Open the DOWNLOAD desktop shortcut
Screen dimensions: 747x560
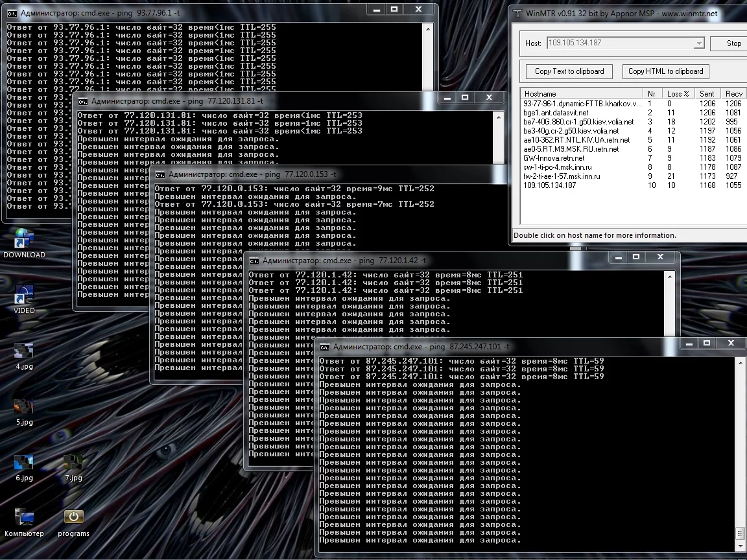pyautogui.click(x=24, y=243)
